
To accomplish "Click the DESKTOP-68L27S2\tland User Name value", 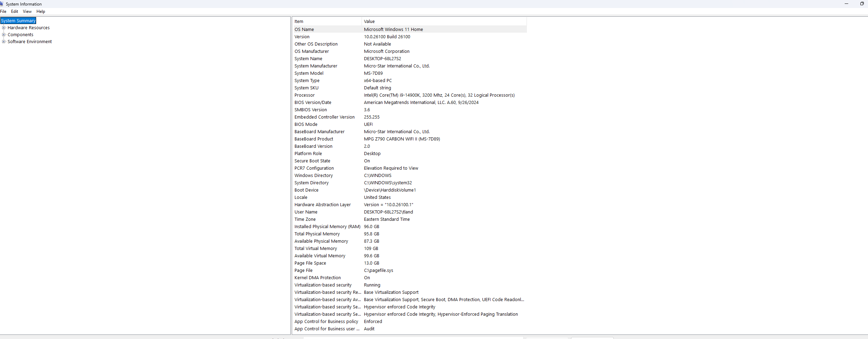I will [x=388, y=212].
